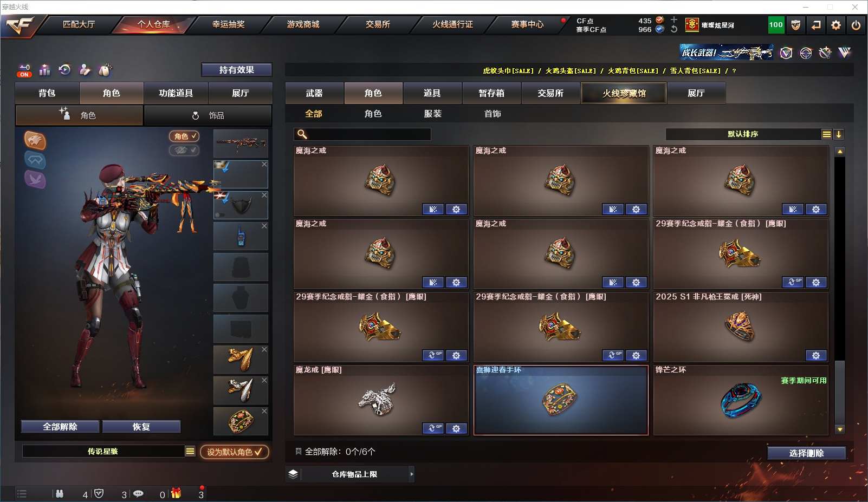Screen dimensions: 868x502
Task: Click the item list scrollbar down arrow
Action: coord(840,429)
